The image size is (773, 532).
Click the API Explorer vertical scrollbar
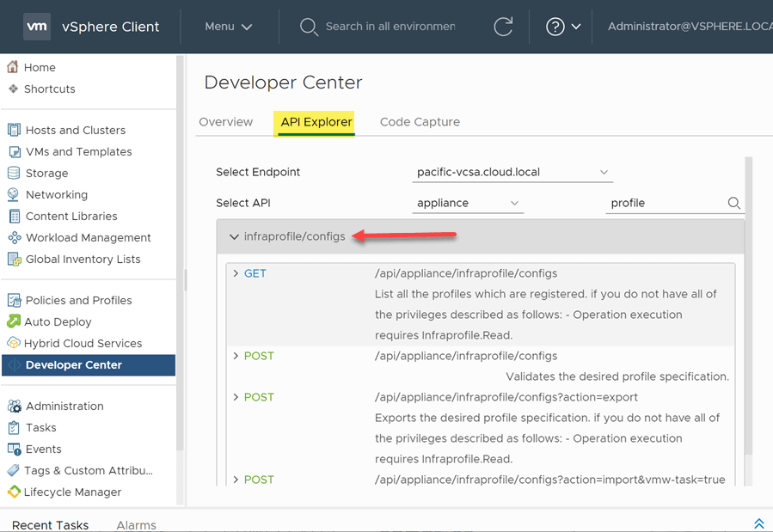[x=748, y=305]
